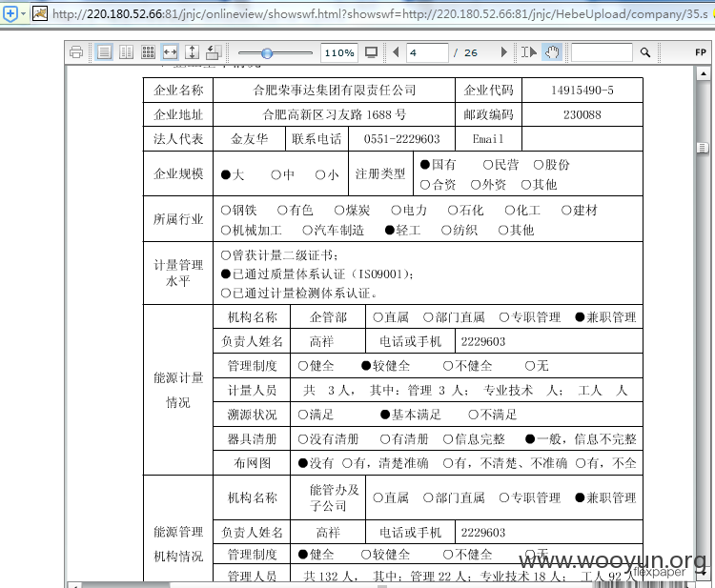Select the 大 enterprise size radio
The image size is (715, 588).
(226, 174)
